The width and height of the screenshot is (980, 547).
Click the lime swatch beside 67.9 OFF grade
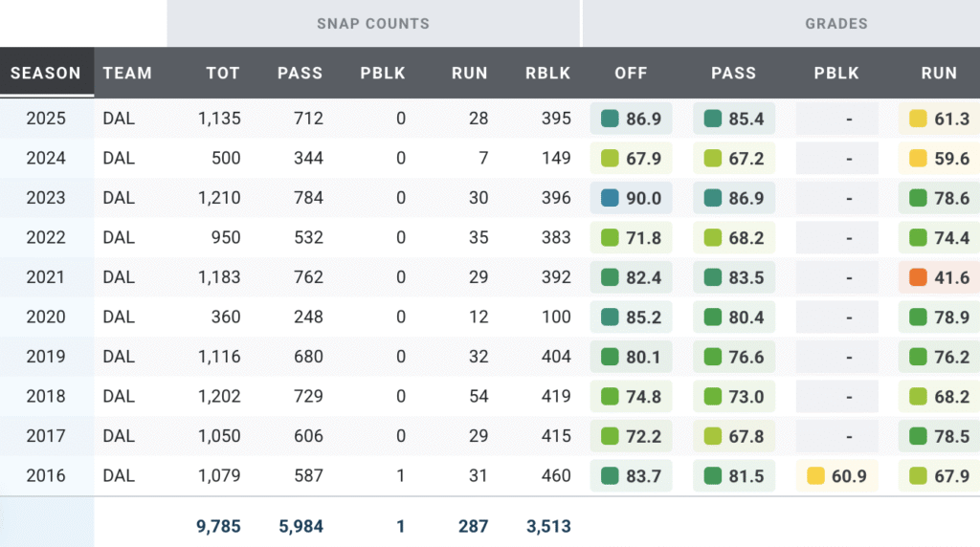point(610,159)
